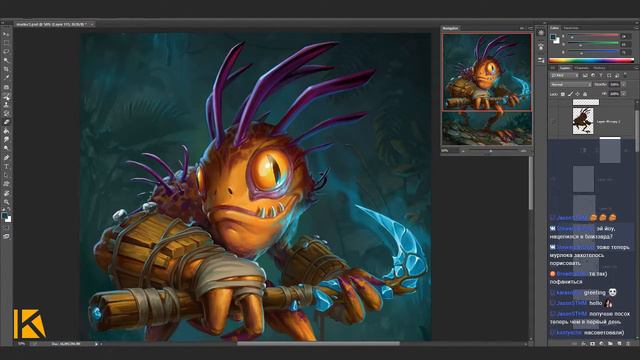The width and height of the screenshot is (640, 360).
Task: Select the Pen tool
Action: tap(6, 158)
